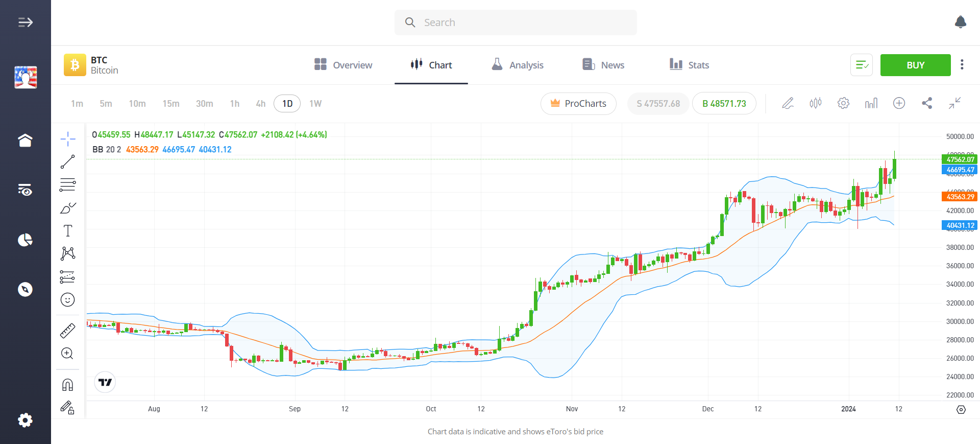The width and height of the screenshot is (980, 444).
Task: Open the emoji icons tool
Action: click(68, 300)
